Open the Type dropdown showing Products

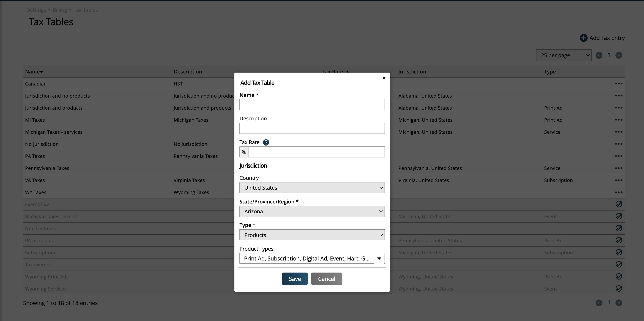click(312, 235)
